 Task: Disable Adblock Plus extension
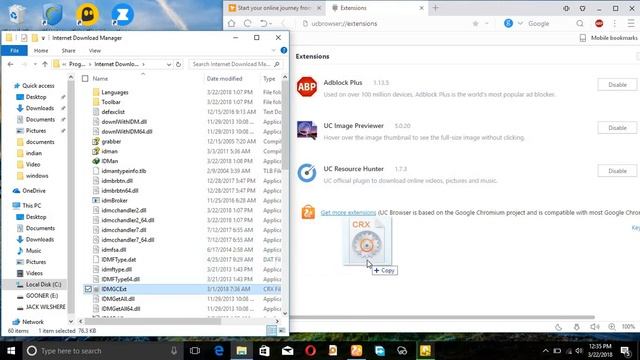tap(617, 85)
